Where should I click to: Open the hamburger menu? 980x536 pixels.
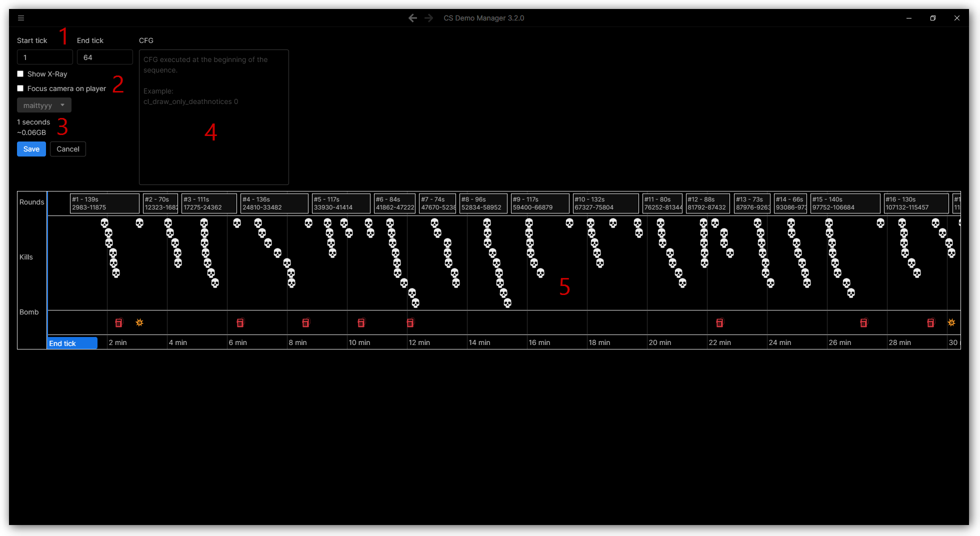(21, 18)
